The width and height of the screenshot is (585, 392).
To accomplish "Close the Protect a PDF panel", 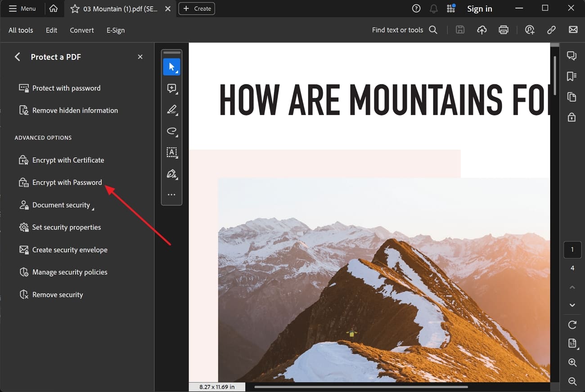I will [x=140, y=57].
